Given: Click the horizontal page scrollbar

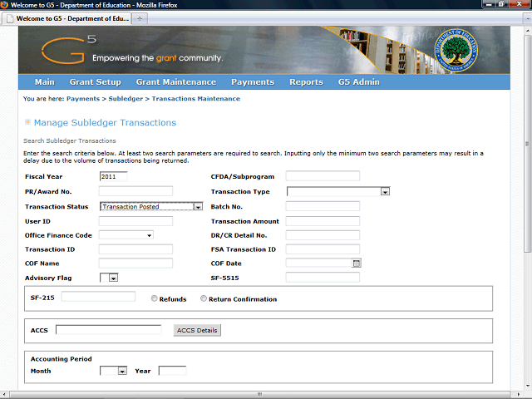Looking at the screenshot, I should tap(260, 394).
